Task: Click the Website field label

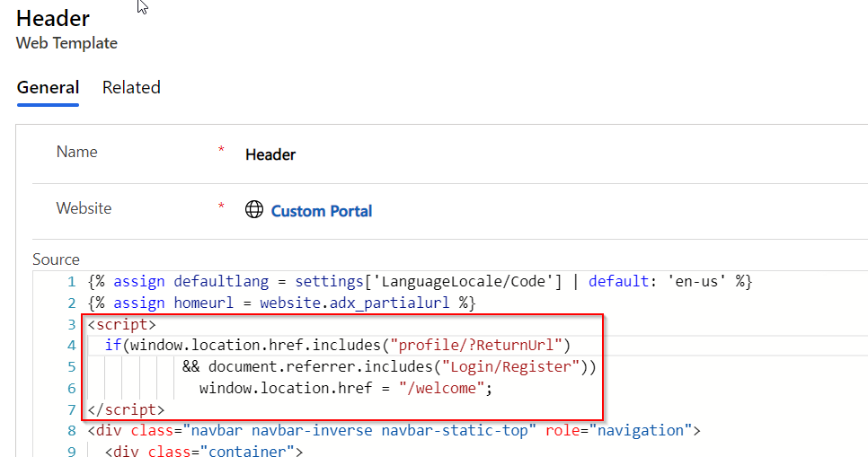Action: point(84,208)
